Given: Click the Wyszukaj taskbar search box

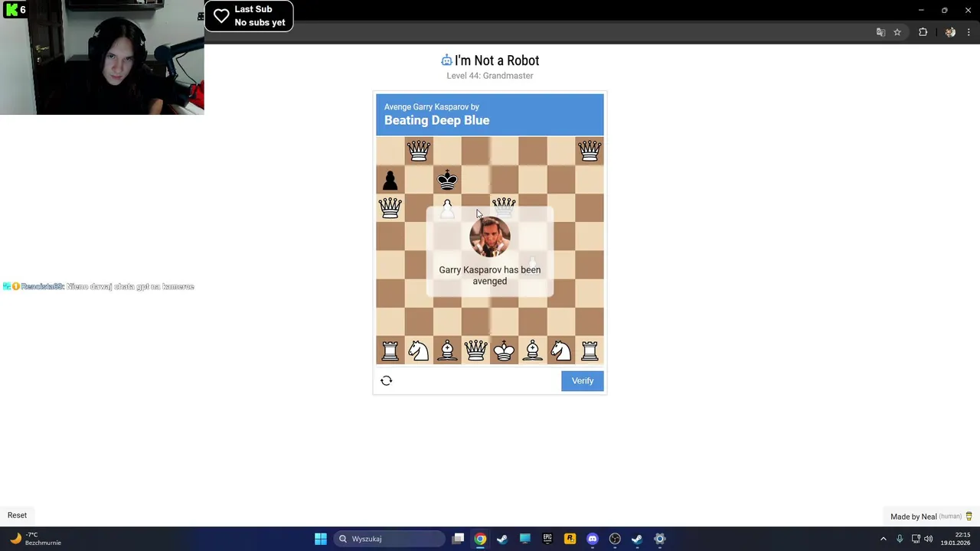Looking at the screenshot, I should click(389, 539).
